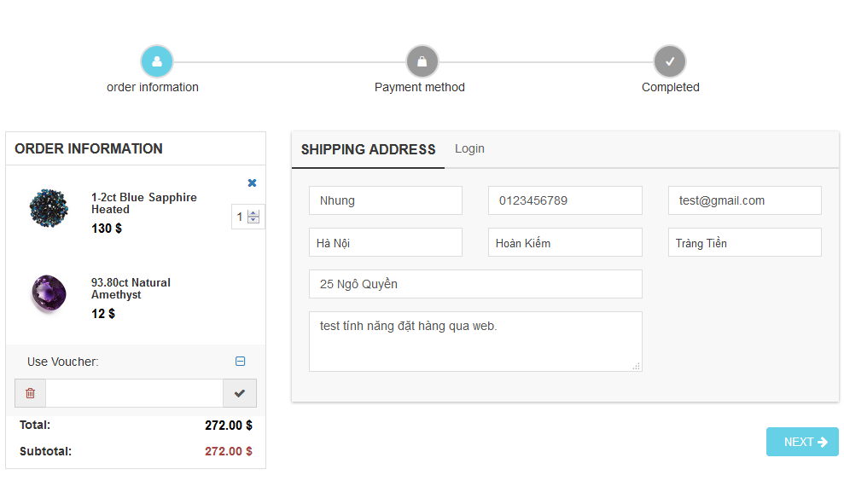Decrease Blue Sapphire quantity with down arrow
Screen dimensions: 844x504
coord(253,220)
